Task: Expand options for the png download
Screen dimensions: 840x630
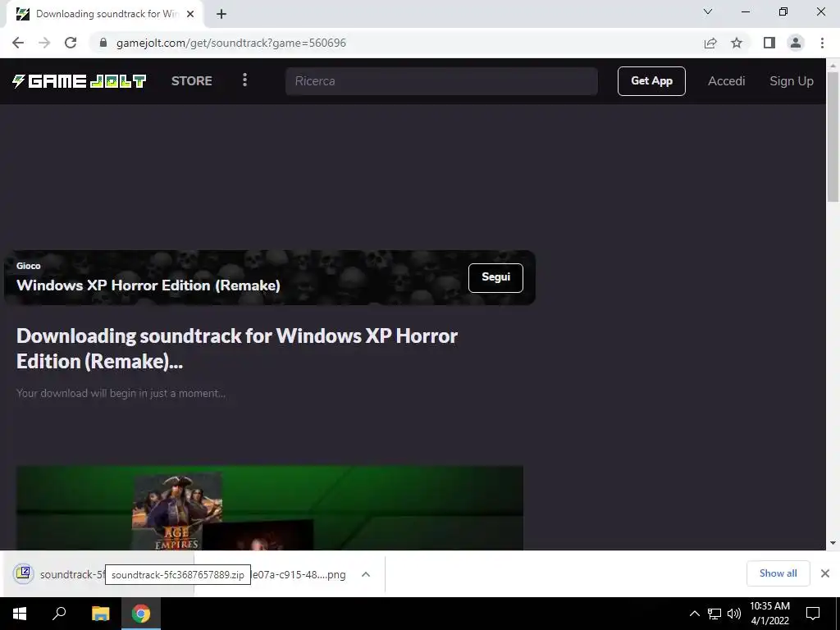Action: pos(366,574)
